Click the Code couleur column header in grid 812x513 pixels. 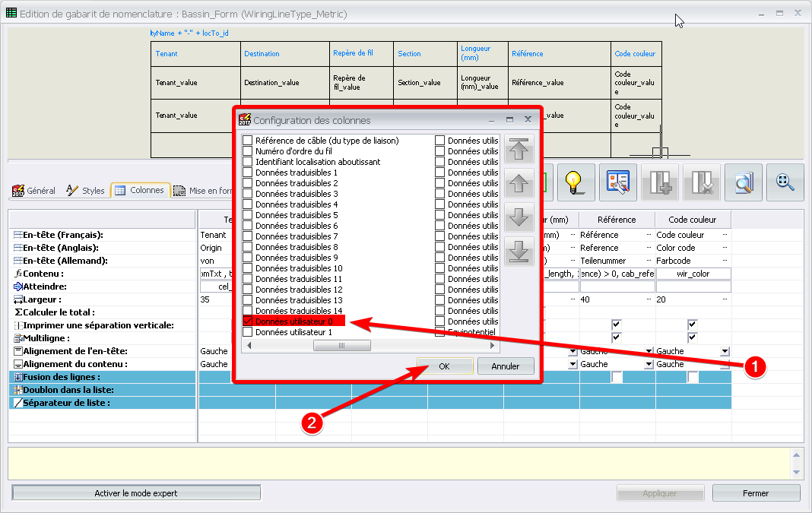click(693, 220)
